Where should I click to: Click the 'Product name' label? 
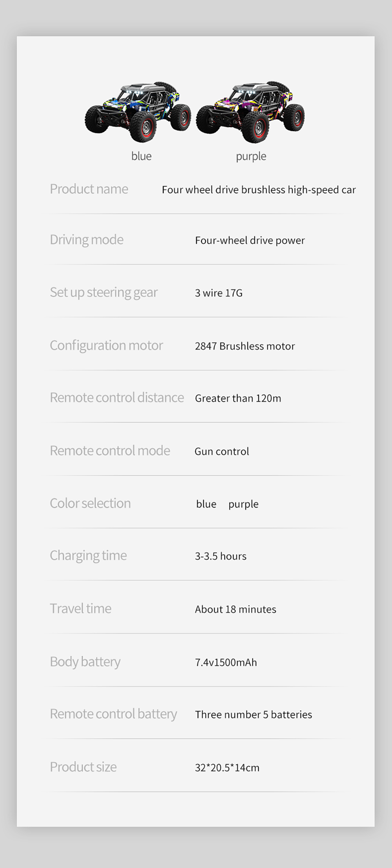[89, 189]
